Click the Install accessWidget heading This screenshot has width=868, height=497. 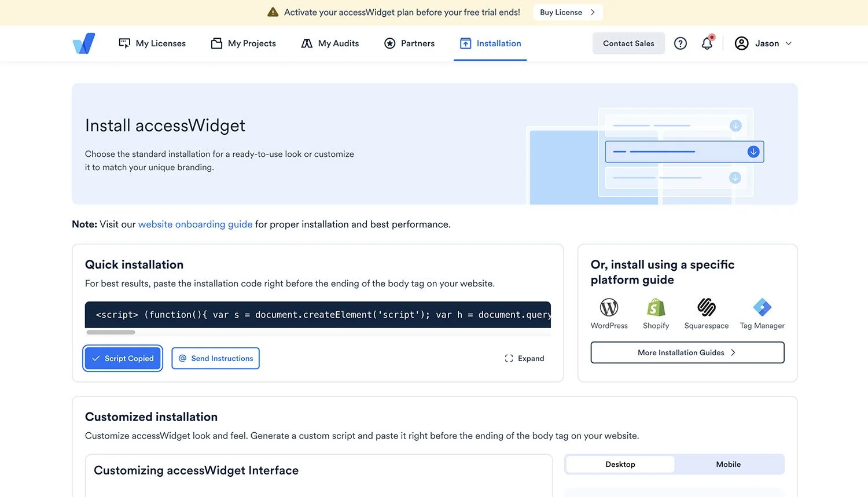point(165,126)
